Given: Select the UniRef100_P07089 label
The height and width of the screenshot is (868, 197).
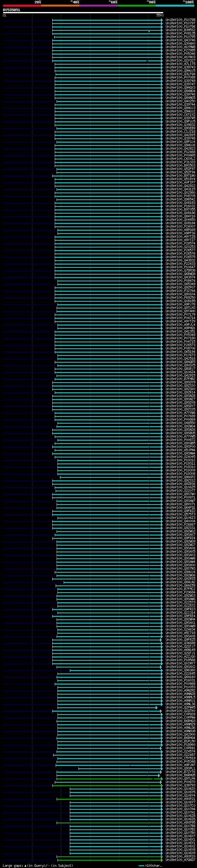Looking at the screenshot, I should pos(180,78).
